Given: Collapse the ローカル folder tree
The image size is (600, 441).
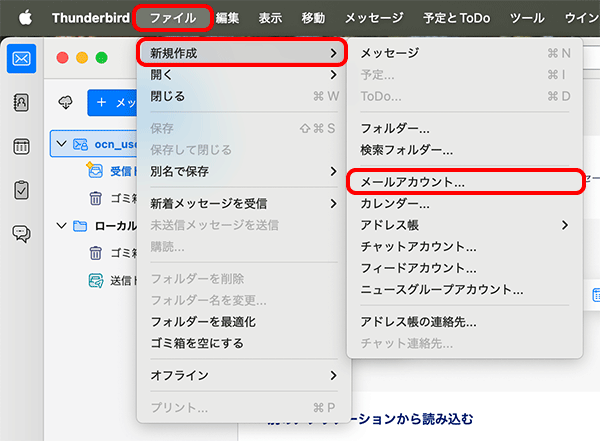Looking at the screenshot, I should [60, 226].
